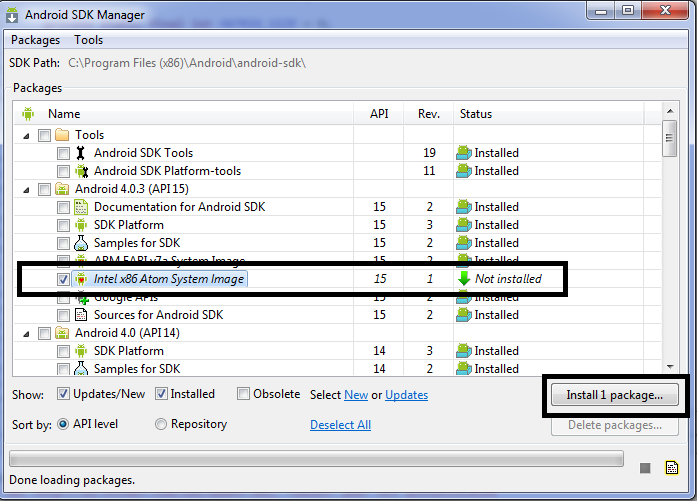697x501 pixels.
Task: Click the Install 1 package button
Action: click(x=615, y=395)
